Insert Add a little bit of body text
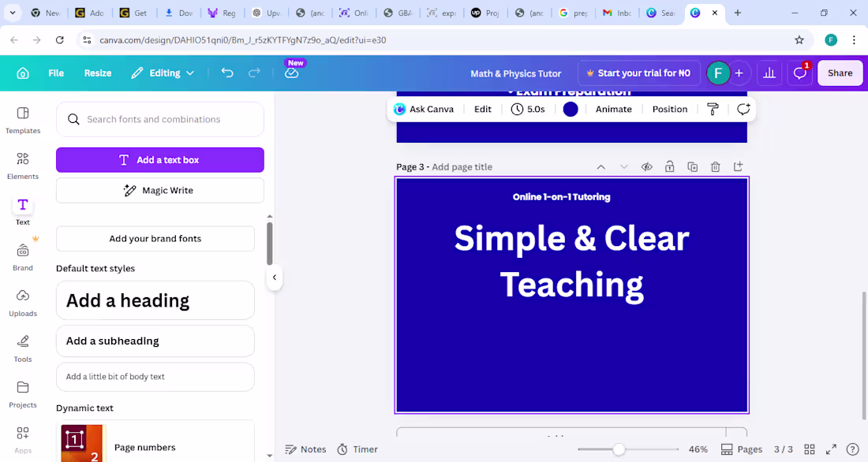The image size is (868, 462). [x=155, y=377]
